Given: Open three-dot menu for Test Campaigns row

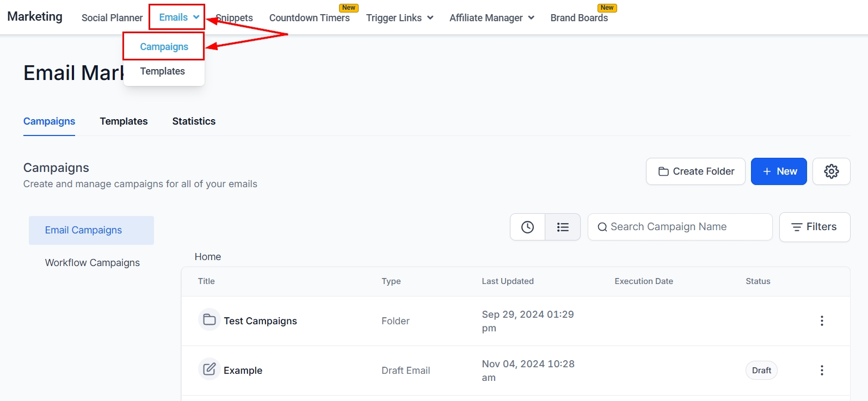Looking at the screenshot, I should tap(821, 321).
